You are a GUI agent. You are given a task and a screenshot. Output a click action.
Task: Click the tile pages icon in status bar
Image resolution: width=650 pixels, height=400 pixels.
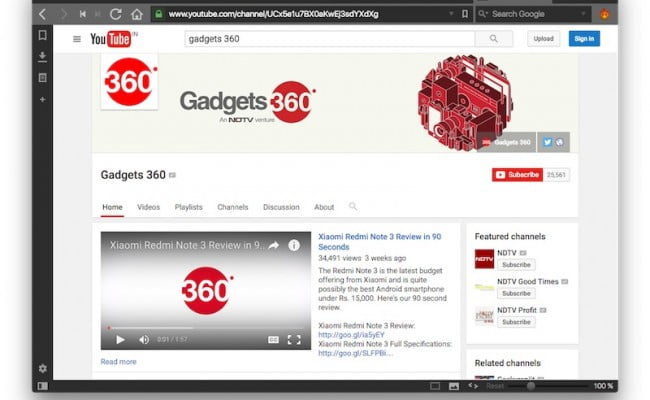pos(435,386)
